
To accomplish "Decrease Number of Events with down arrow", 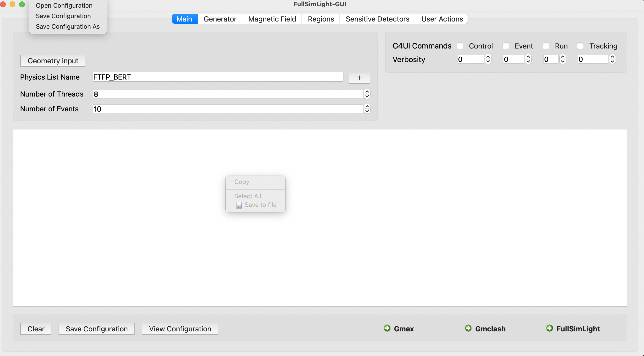I will click(x=367, y=111).
